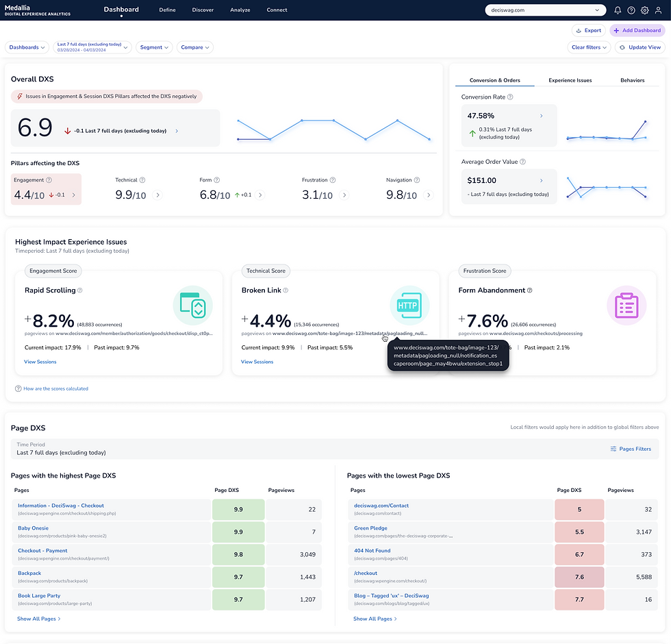
Task: Click the Conversion Rate sparkline chart
Action: [606, 130]
